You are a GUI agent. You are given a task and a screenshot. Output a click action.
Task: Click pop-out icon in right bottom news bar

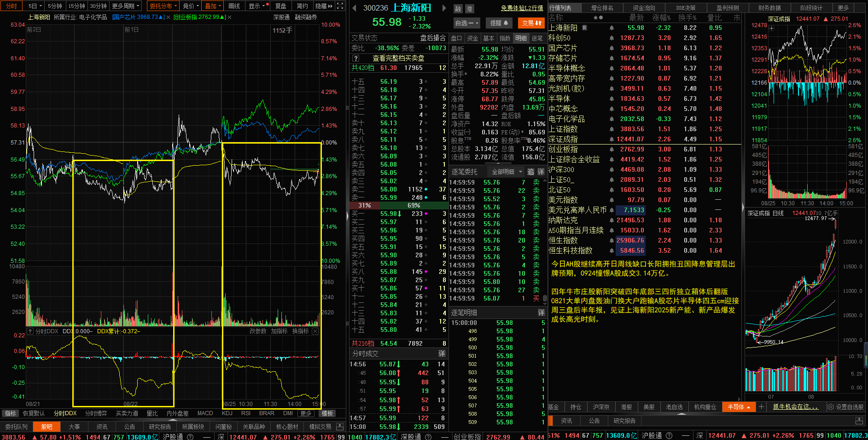point(859,421)
